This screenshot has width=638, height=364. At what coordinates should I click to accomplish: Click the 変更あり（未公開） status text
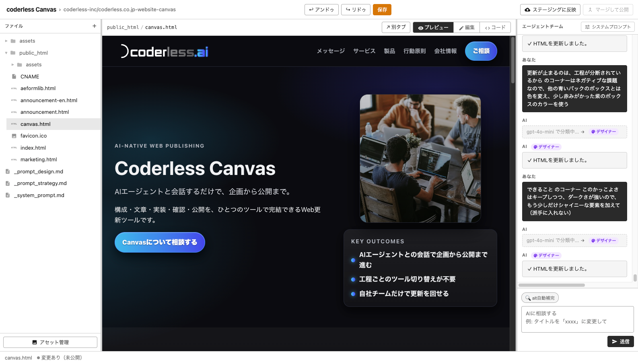click(61, 358)
